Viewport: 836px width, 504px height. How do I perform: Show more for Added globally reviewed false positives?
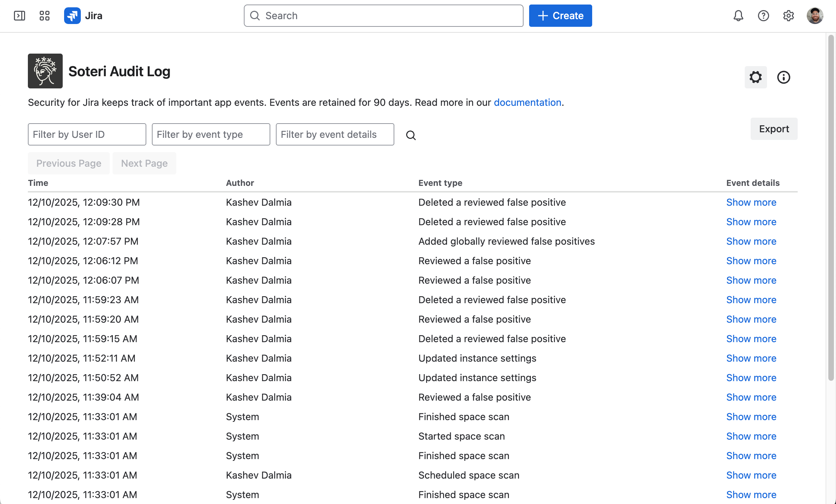[751, 241]
